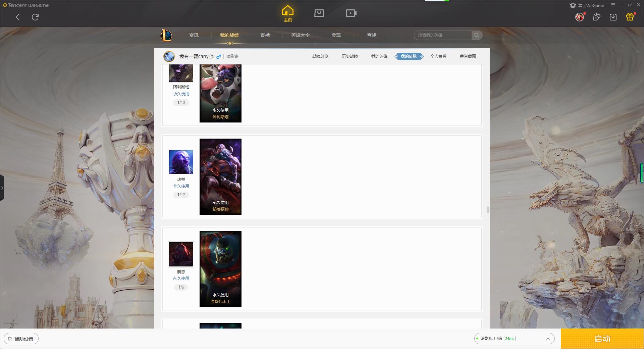The height and width of the screenshot is (349, 644).
Task: Open the download manager icon
Action: point(613,17)
